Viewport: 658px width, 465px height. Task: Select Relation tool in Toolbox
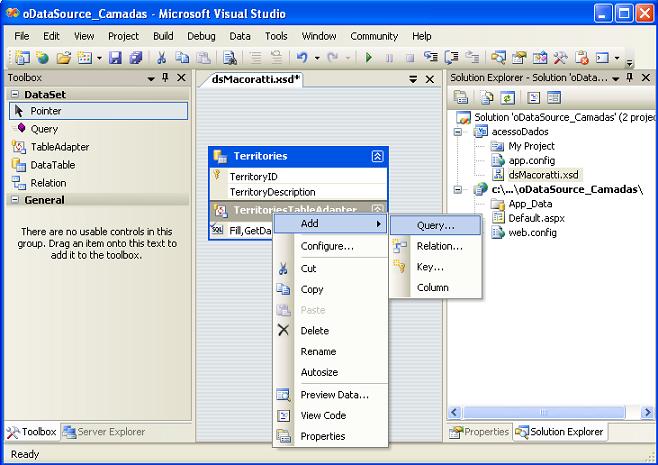tap(98, 183)
